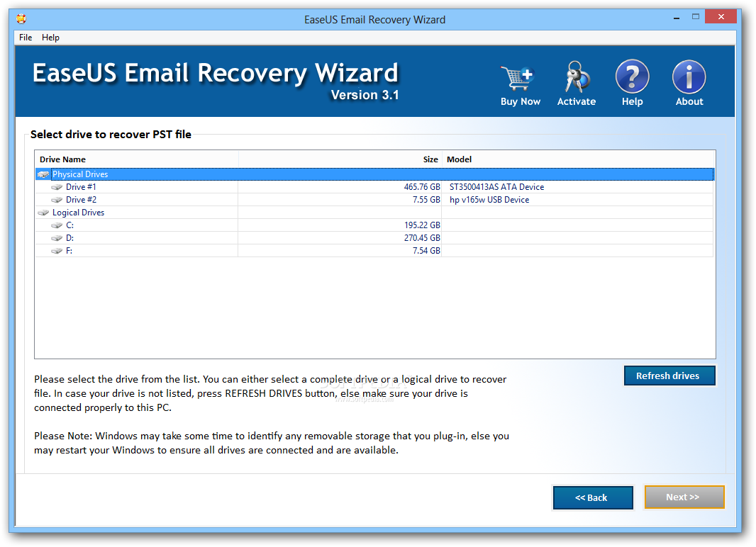756x547 pixels.
Task: Click the ST3500413AS ATA Device model
Action: [496, 187]
